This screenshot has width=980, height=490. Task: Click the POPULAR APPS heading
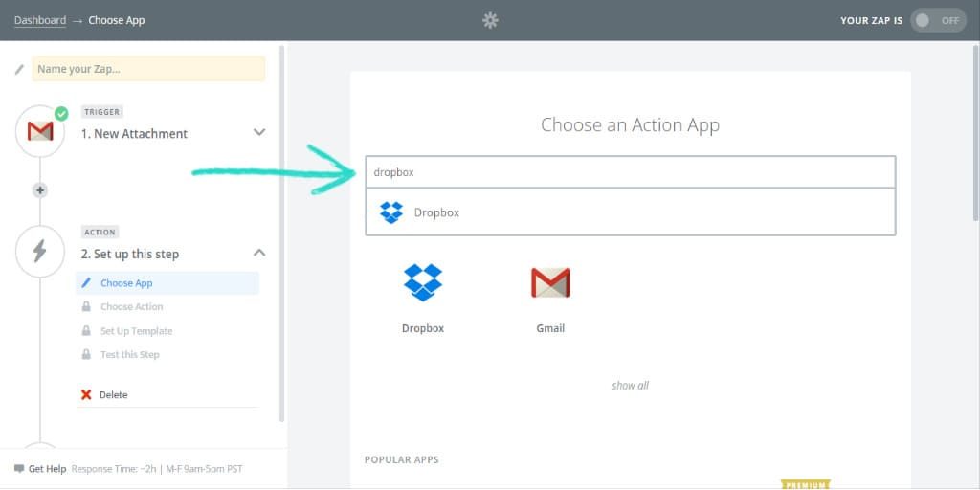point(402,460)
